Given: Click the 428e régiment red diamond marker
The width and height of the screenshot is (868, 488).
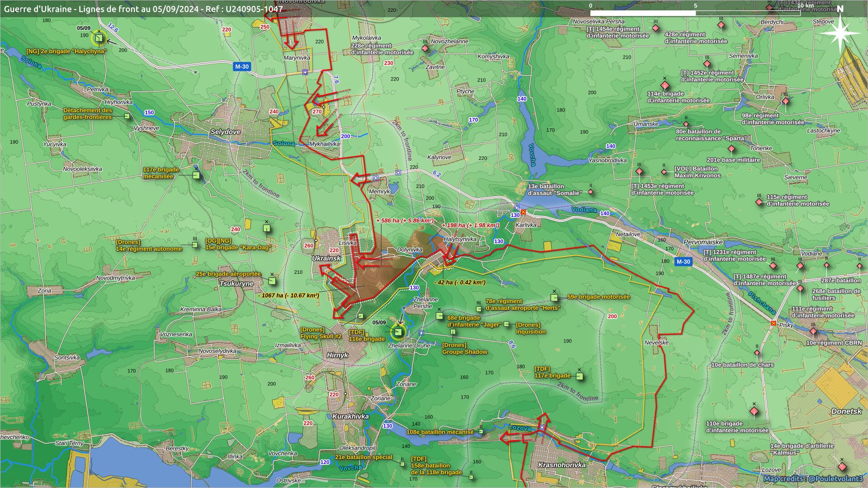Looking at the screenshot, I should pyautogui.click(x=721, y=25).
